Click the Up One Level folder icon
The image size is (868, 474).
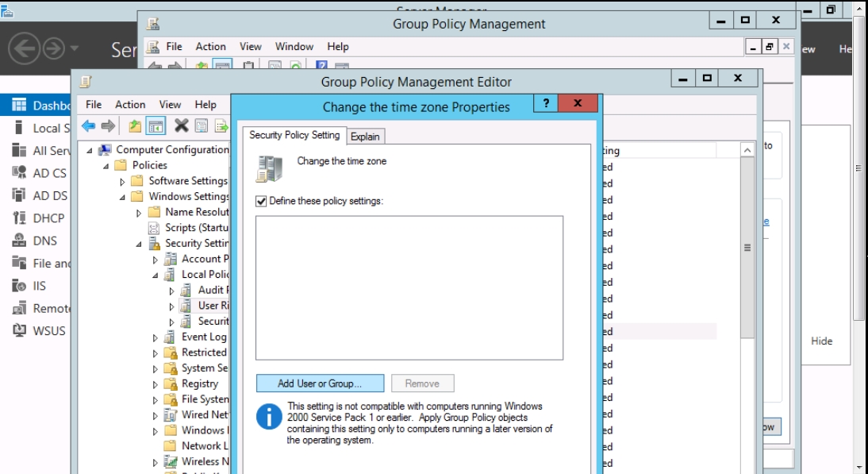tap(136, 125)
